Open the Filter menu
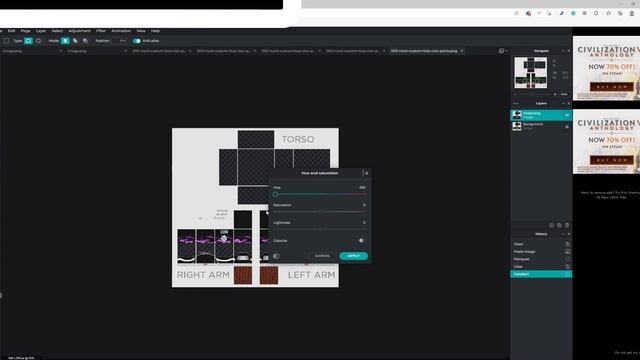Image resolution: width=640 pixels, height=360 pixels. pos(101,31)
